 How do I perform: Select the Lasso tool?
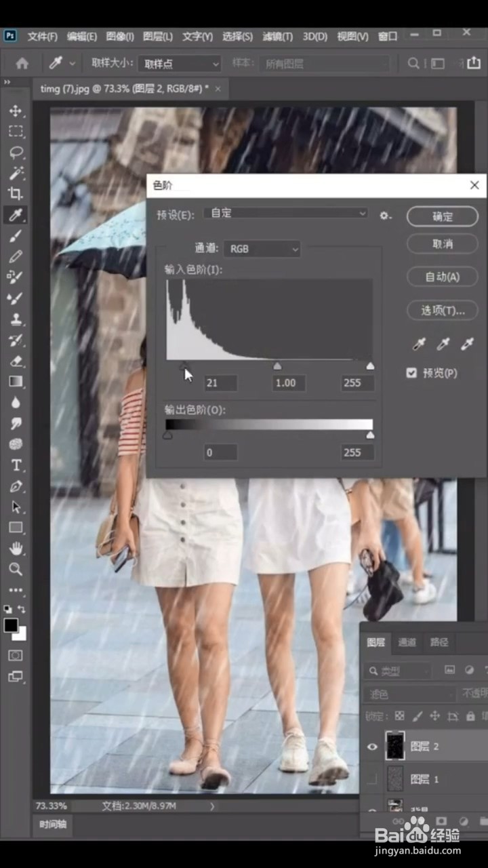click(16, 152)
